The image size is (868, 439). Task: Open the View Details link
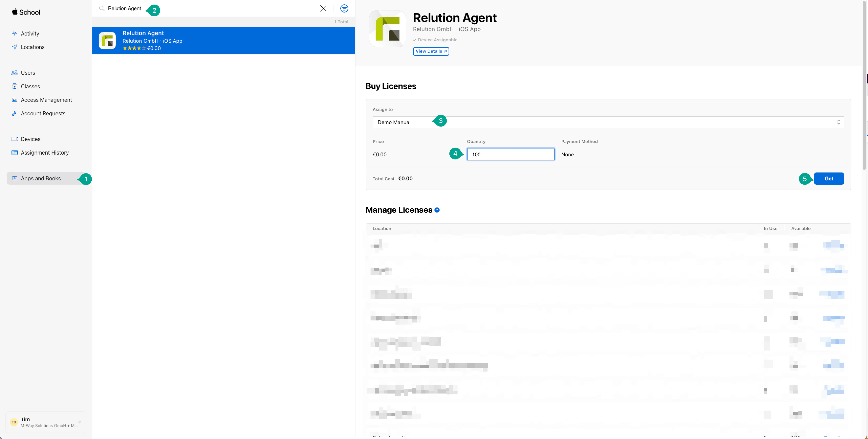pyautogui.click(x=431, y=51)
